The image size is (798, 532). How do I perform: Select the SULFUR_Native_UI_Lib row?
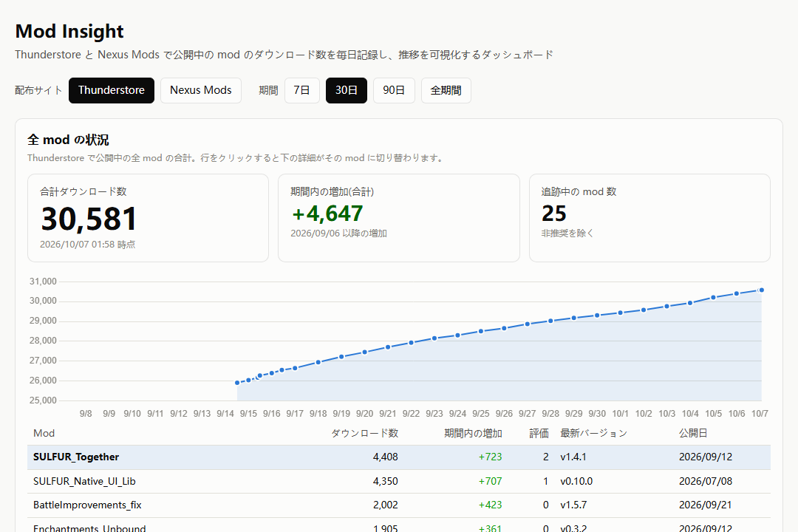coord(399,481)
